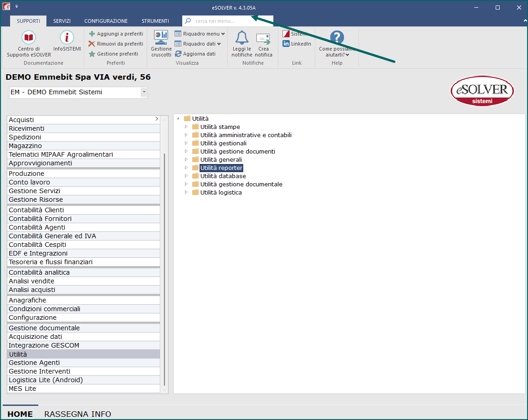Select Integrazione GESCOM module

click(x=83, y=346)
